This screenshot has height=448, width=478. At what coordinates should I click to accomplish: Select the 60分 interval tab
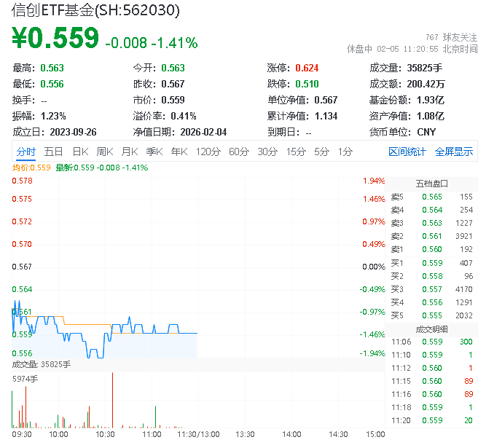(x=239, y=152)
